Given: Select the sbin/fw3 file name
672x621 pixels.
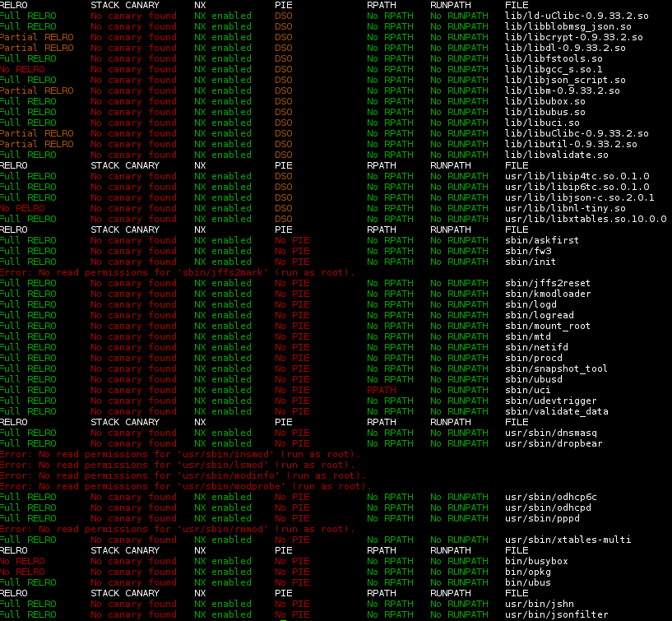Looking at the screenshot, I should click(x=528, y=251).
